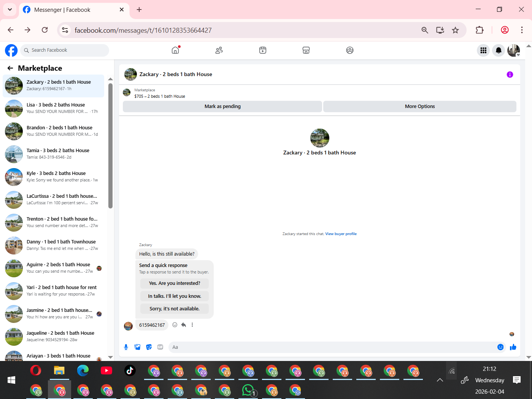Send quick response In talks. I'll let you know.

click(x=175, y=296)
